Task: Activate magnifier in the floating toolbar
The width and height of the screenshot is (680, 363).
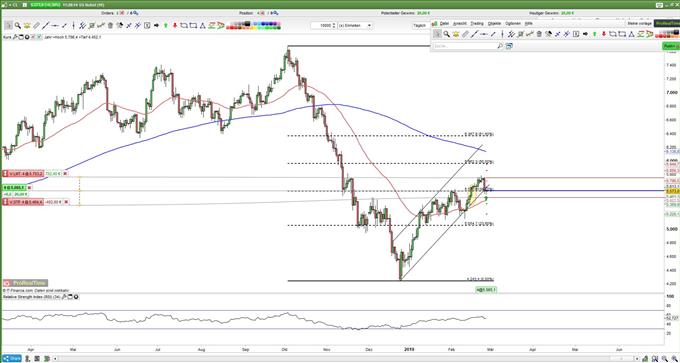Action: [x=446, y=34]
